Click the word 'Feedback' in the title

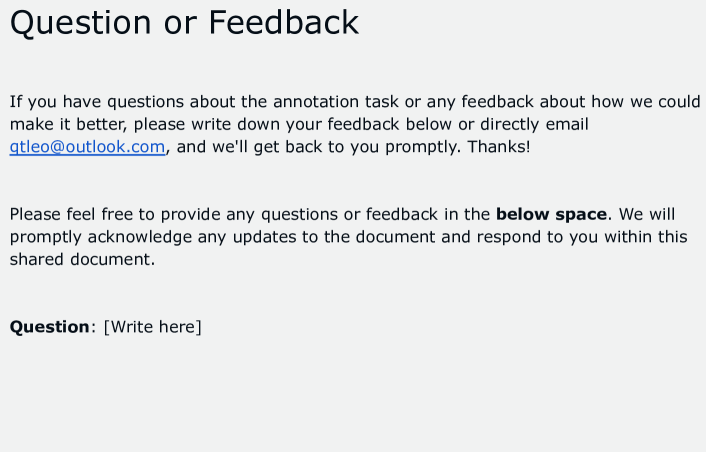(284, 23)
